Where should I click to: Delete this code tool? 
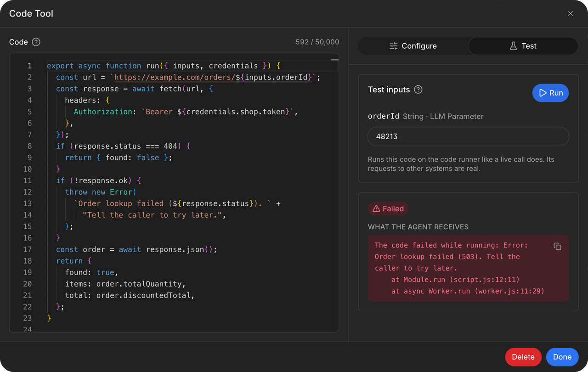(523, 357)
